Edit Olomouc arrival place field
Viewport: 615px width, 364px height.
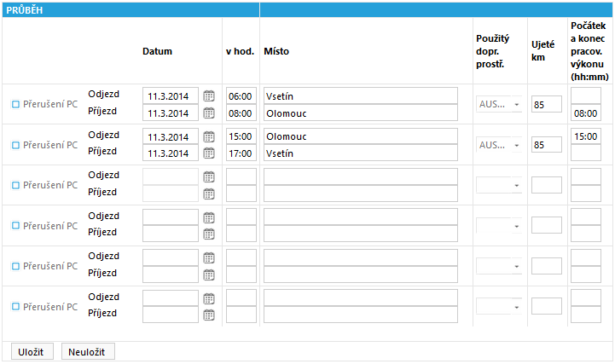tap(361, 113)
